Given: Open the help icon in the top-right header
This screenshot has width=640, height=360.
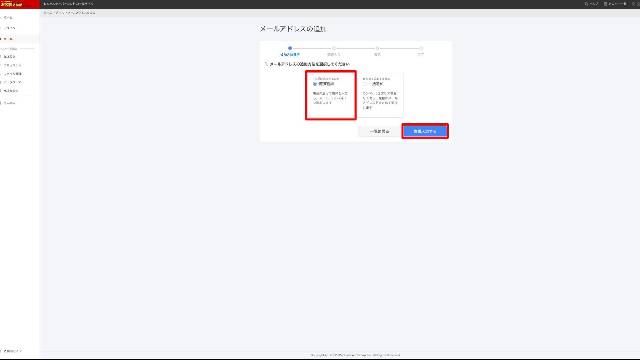Looking at the screenshot, I should coord(591,4).
